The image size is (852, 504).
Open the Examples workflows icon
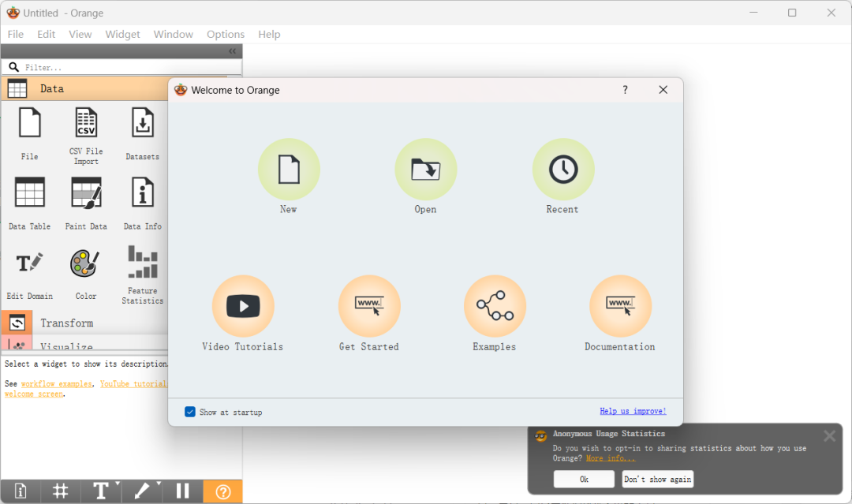coord(495,306)
